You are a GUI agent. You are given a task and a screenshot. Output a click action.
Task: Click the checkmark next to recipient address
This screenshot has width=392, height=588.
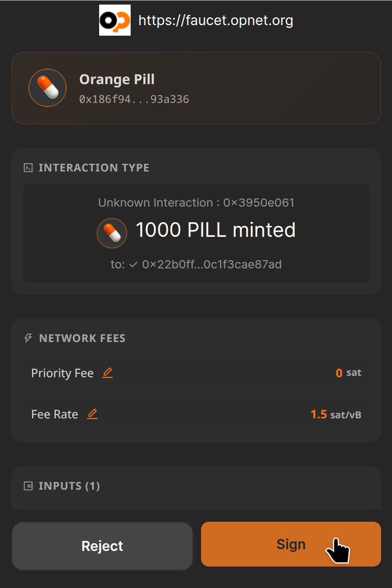133,264
